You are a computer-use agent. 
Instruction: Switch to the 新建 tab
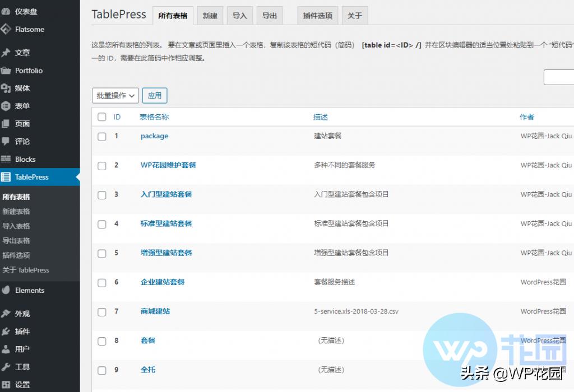coord(210,15)
